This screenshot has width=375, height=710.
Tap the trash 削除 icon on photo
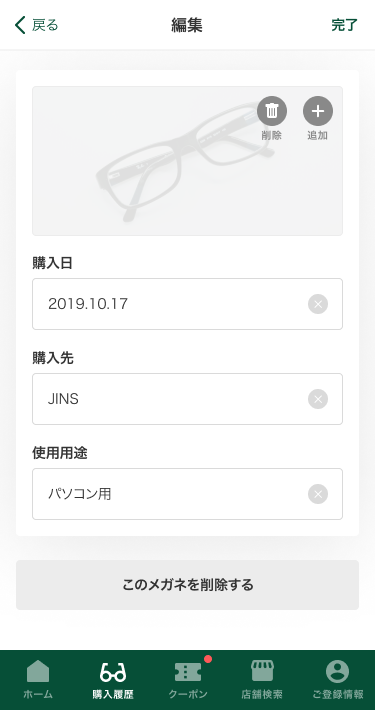point(272,111)
